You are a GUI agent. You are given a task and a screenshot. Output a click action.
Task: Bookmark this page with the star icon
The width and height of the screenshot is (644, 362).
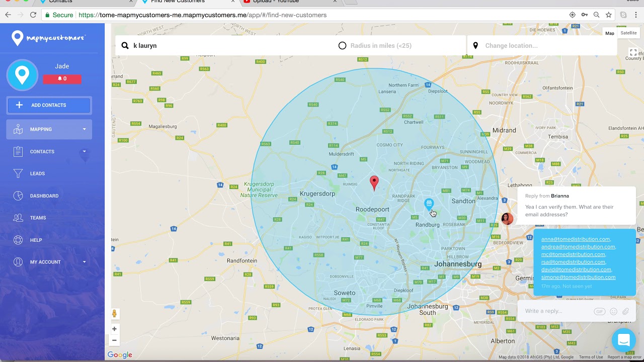pos(609,15)
